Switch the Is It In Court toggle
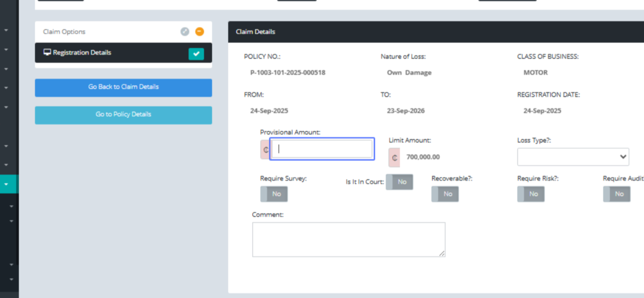The width and height of the screenshot is (644, 298). pos(399,182)
